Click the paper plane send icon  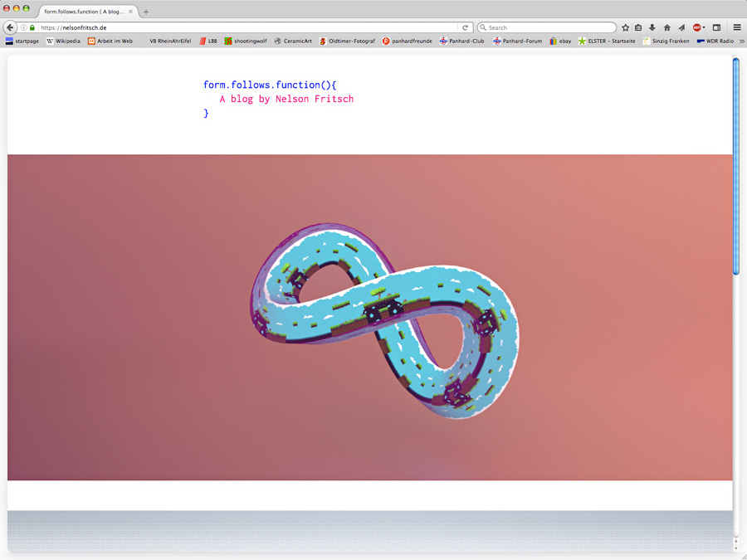coord(681,27)
